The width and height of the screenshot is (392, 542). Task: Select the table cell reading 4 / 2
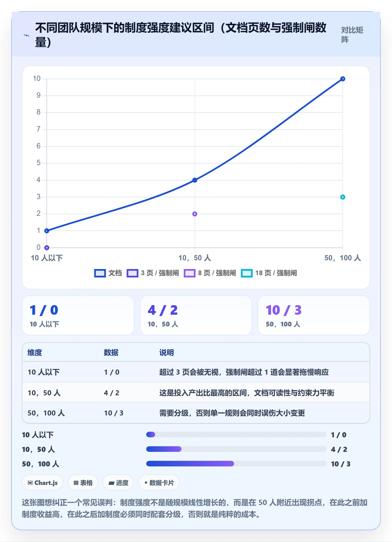(112, 393)
